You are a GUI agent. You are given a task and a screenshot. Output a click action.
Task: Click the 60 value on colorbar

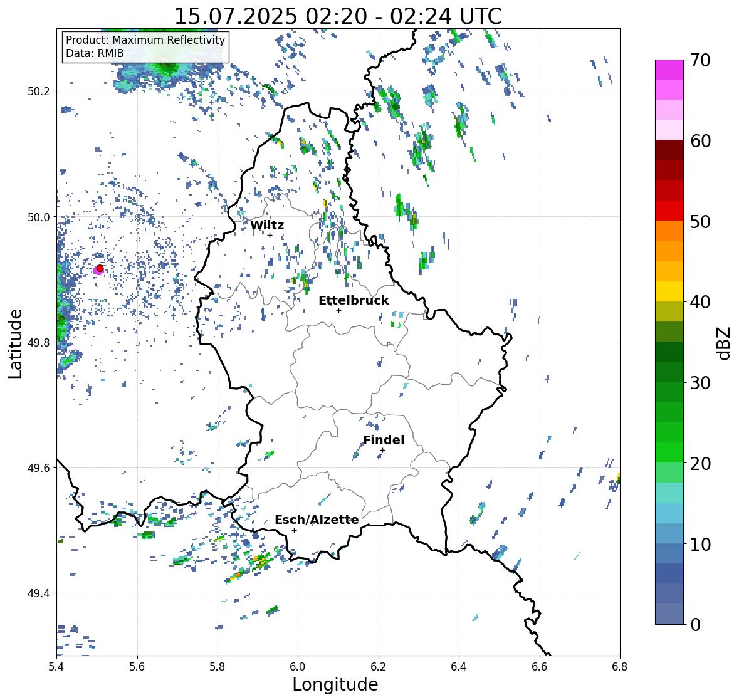click(700, 141)
